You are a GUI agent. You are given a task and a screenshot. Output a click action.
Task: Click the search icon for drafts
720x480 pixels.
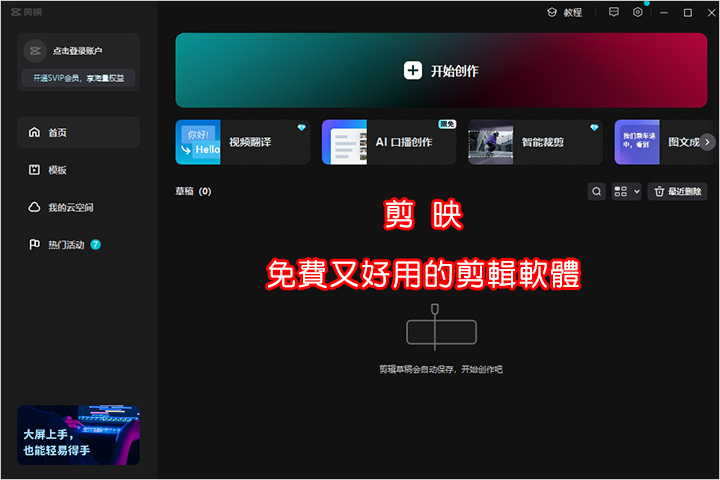coord(596,192)
